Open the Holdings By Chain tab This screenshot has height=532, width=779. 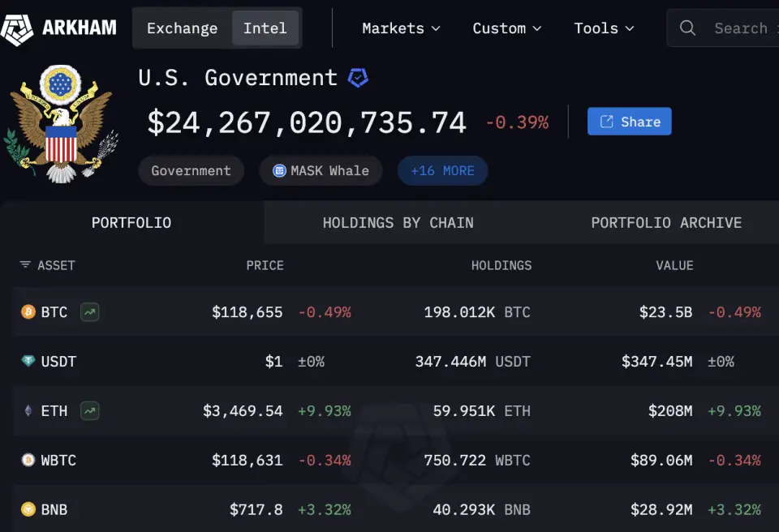coord(398,222)
